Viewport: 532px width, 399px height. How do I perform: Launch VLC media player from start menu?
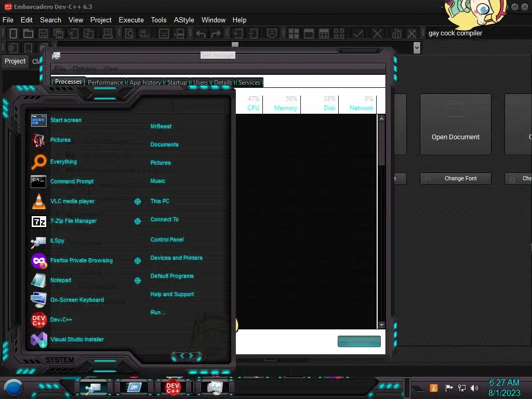(x=72, y=201)
